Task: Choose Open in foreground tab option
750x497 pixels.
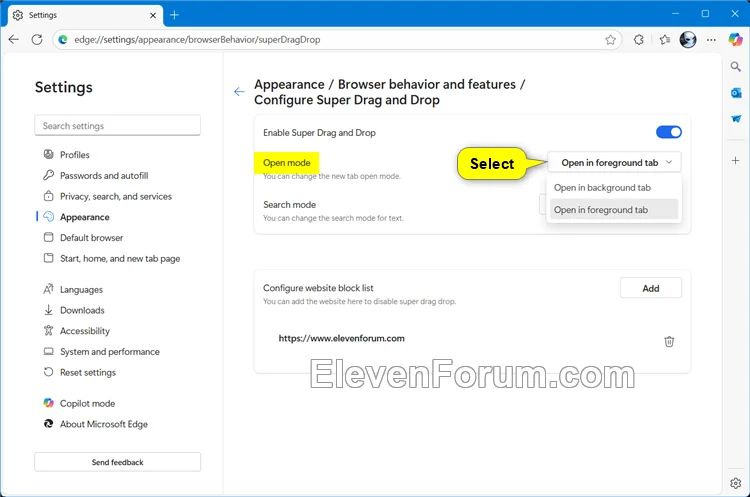Action: [614, 210]
